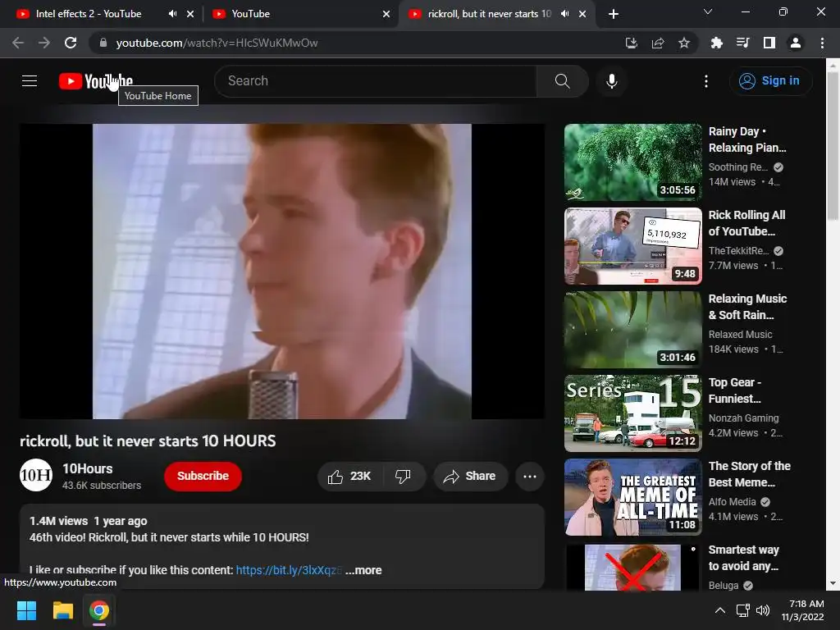The width and height of the screenshot is (840, 630).
Task: Open Chrome extensions puzzle icon
Action: coord(716,43)
